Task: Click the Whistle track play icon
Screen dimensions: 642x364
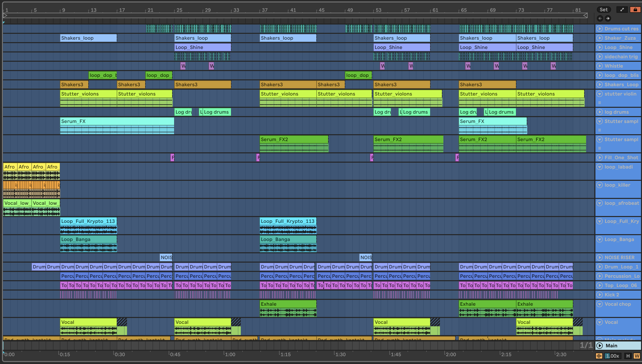Action: 600,66
